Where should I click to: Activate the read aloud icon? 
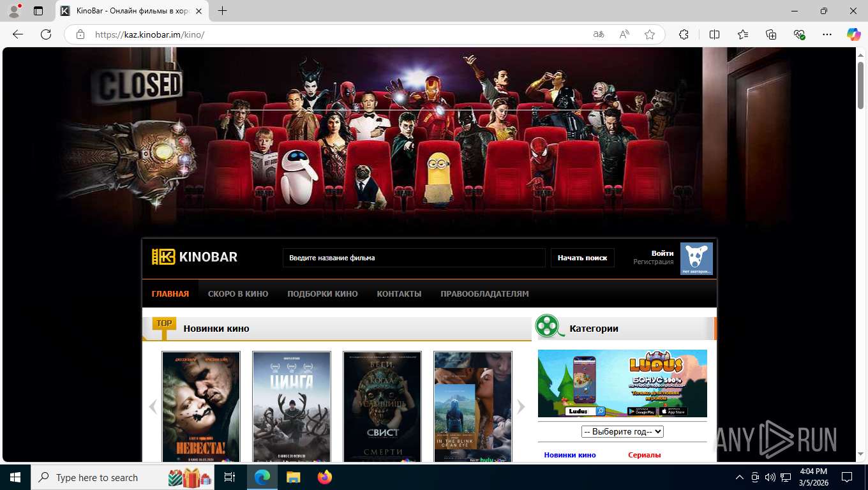click(x=624, y=34)
